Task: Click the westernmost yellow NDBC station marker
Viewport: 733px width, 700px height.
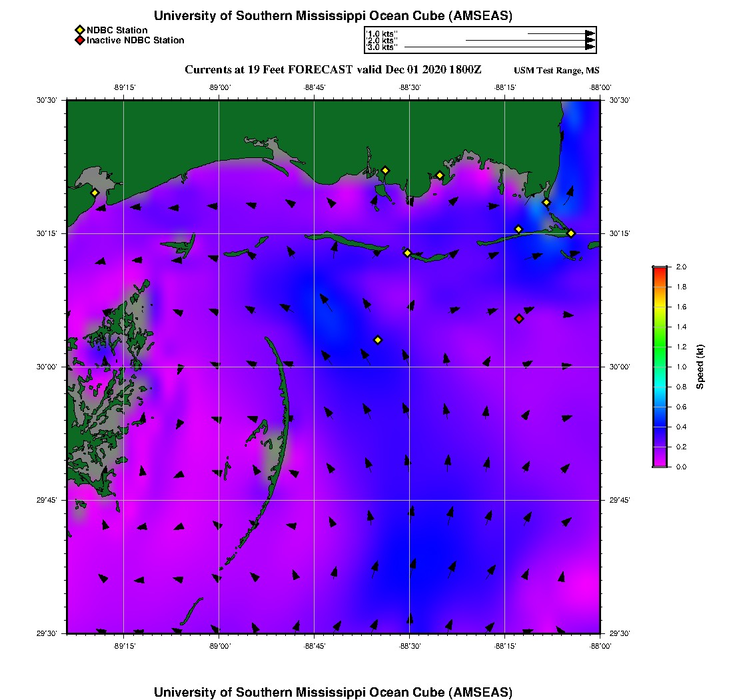Action: coord(95,193)
